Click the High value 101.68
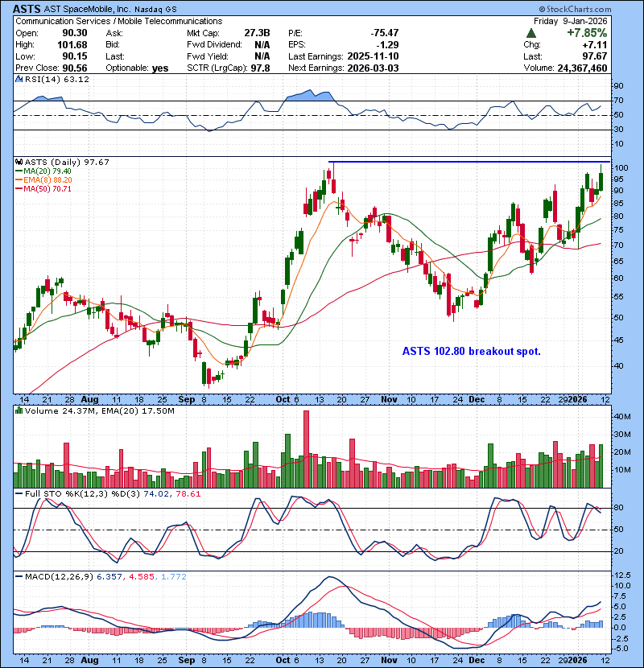The height and width of the screenshot is (668, 644). (x=72, y=45)
